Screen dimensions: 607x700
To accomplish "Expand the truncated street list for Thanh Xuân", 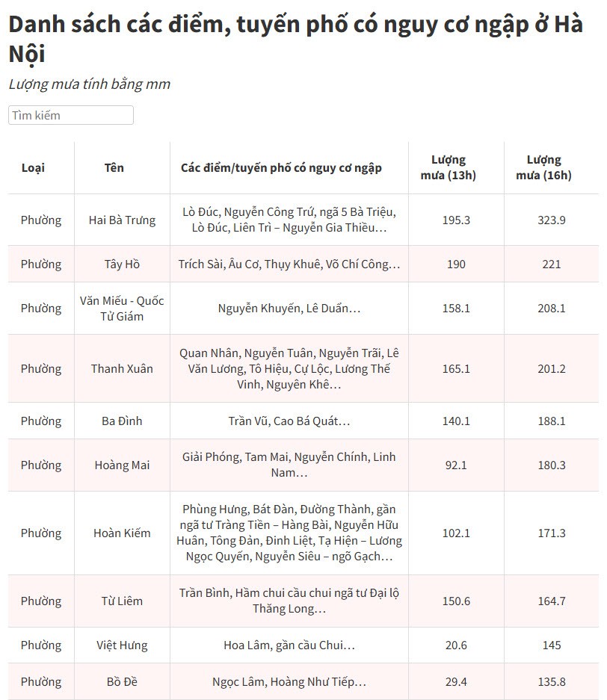I will (289, 368).
